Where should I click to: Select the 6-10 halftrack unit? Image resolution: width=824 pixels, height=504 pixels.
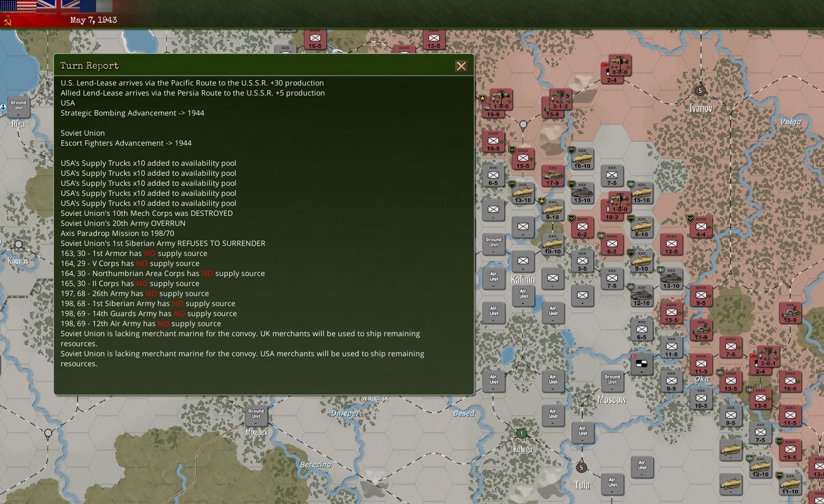(x=641, y=227)
